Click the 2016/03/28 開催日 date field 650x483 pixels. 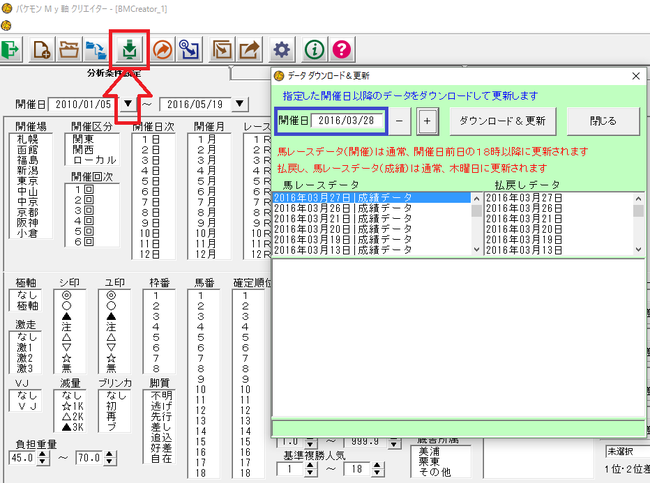(347, 121)
